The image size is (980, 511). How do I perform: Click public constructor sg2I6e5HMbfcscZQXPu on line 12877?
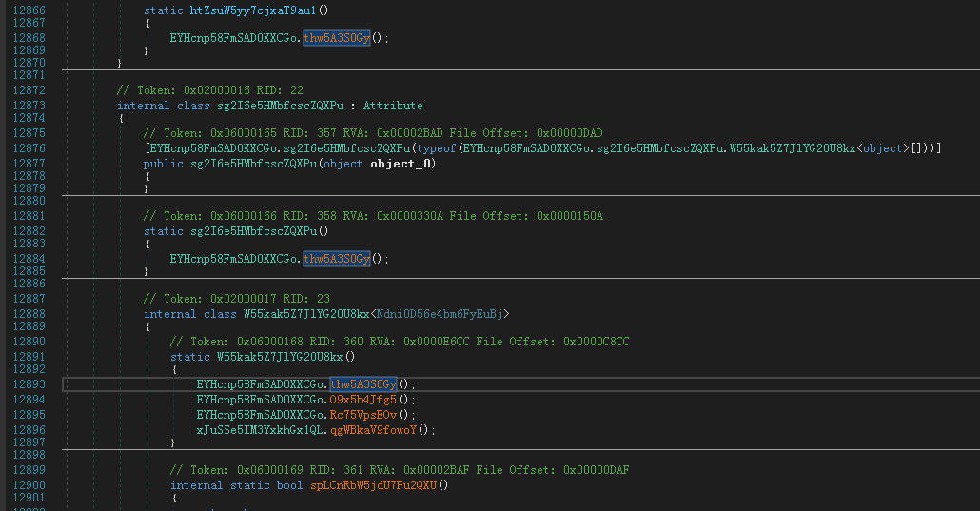point(254,164)
